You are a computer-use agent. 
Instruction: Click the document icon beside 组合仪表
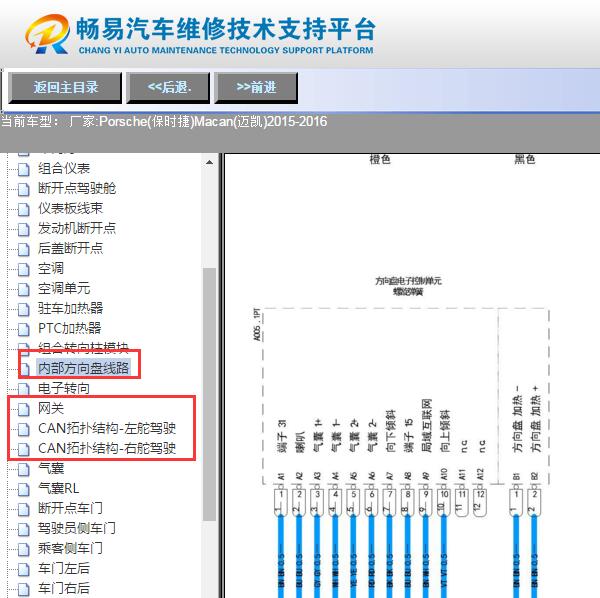tap(24, 169)
